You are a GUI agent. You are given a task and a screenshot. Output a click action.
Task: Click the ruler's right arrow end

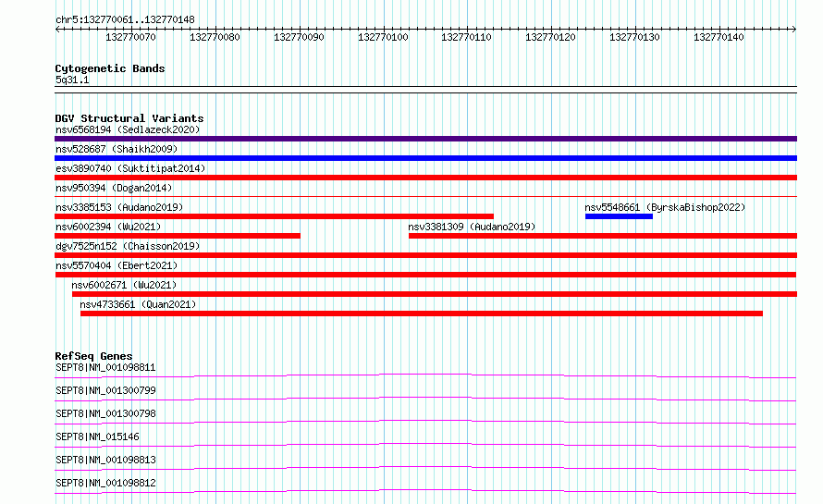pos(794,30)
